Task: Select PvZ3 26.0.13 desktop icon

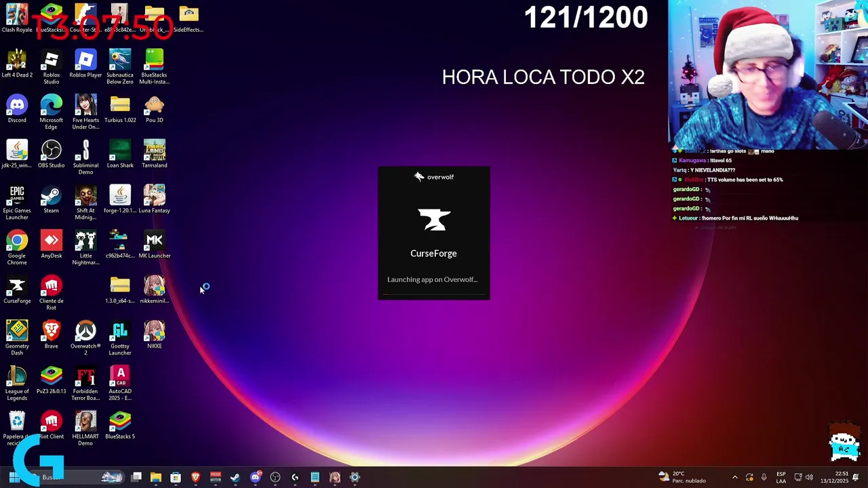Action: pos(51,380)
